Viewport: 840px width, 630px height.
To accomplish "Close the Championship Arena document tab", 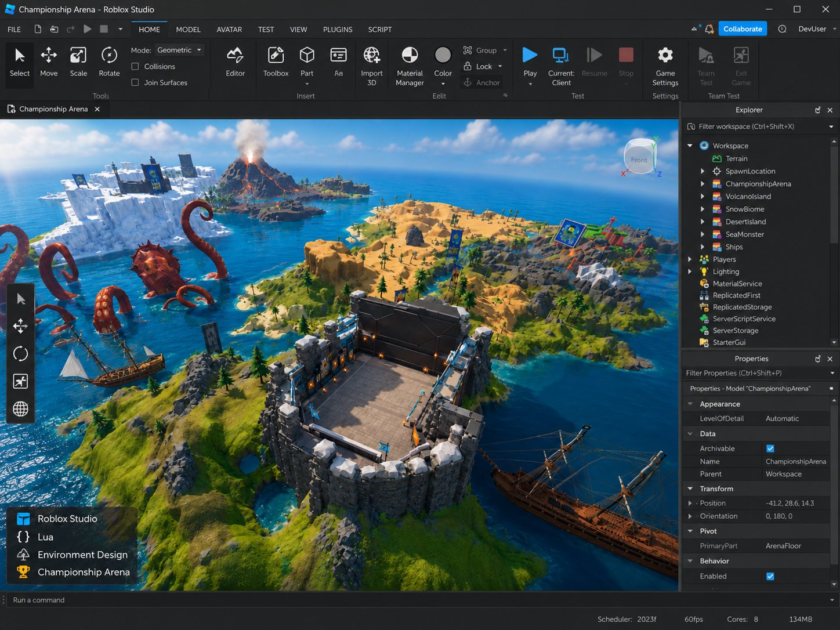I will 97,109.
